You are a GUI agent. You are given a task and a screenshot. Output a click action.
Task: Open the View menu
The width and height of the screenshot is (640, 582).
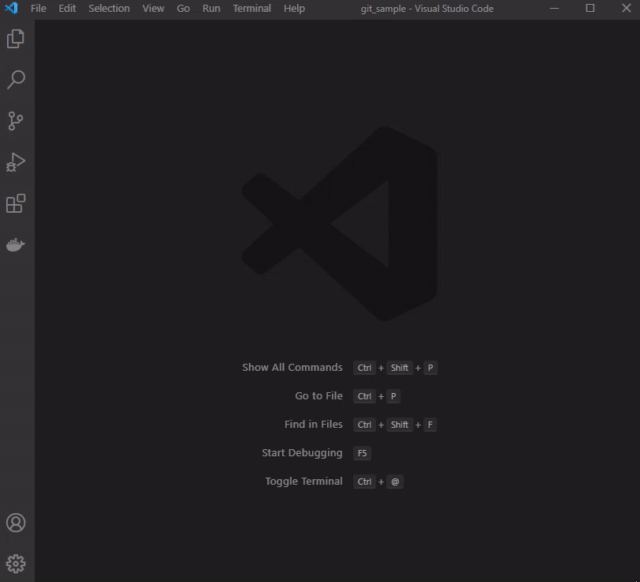(153, 9)
